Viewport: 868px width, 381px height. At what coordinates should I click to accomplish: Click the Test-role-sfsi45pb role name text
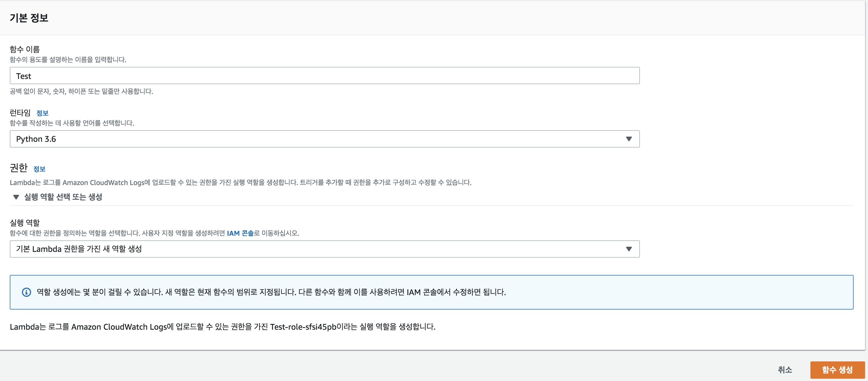coord(303,327)
